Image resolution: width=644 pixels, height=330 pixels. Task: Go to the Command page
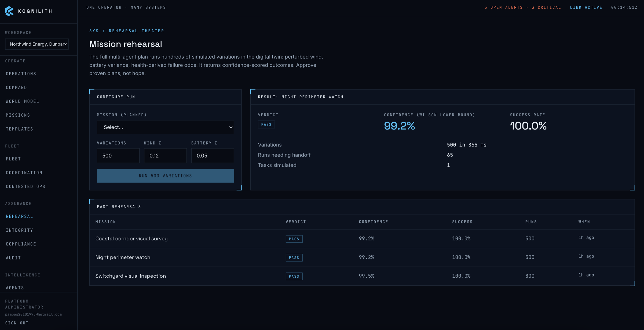tap(16, 88)
